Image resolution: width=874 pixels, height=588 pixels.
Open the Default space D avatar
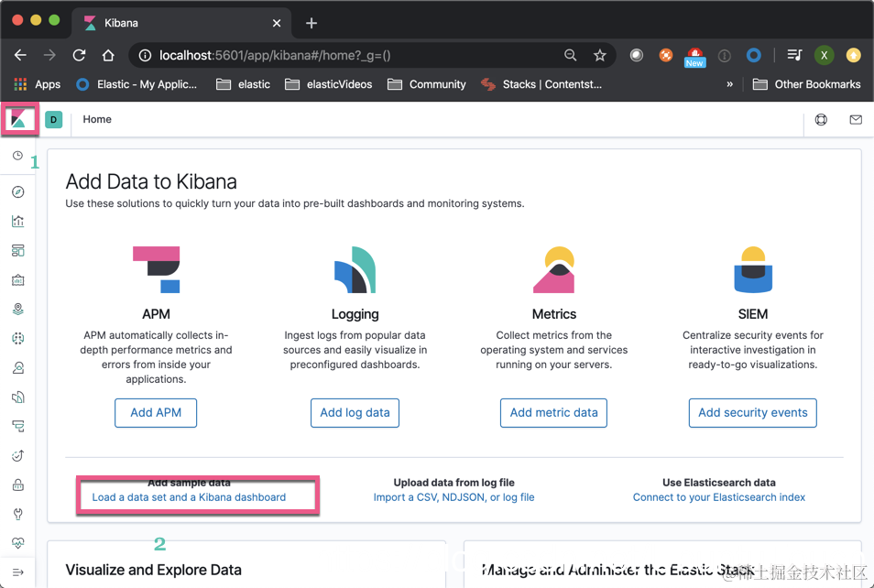coord(53,119)
